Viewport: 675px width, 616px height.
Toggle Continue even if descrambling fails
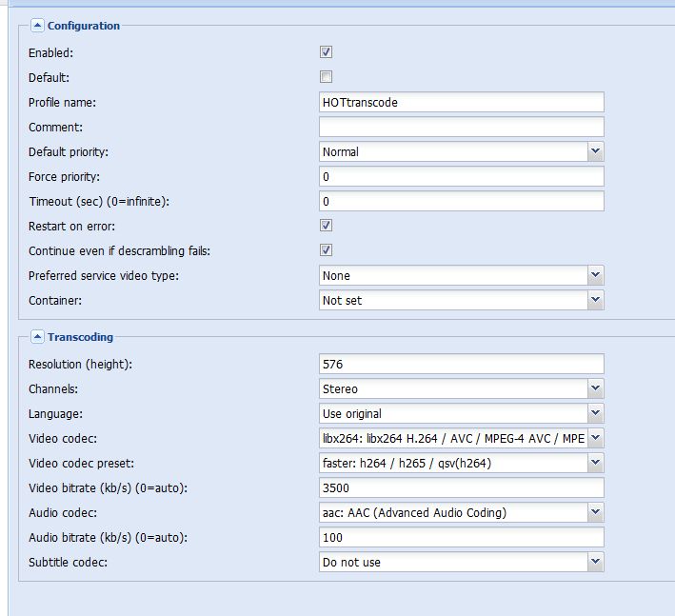[326, 250]
